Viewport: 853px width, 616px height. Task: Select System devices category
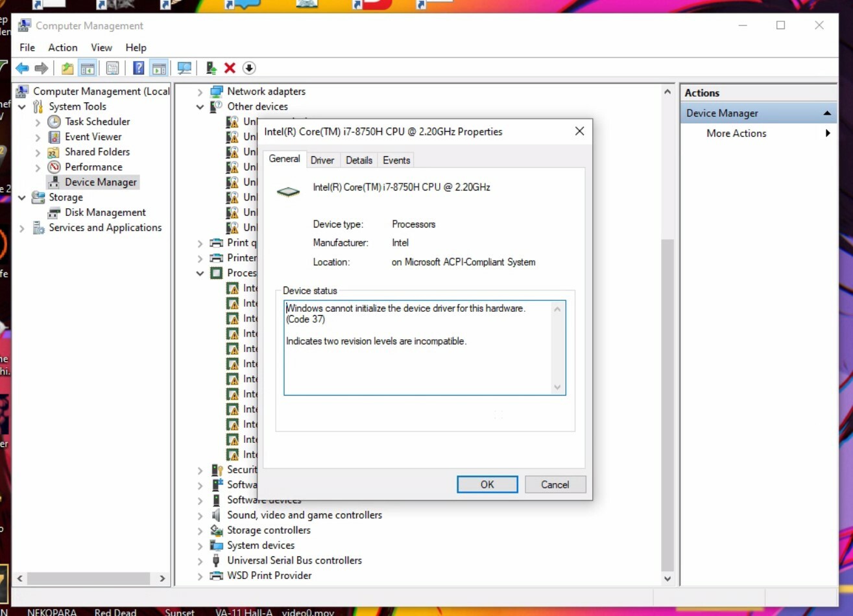261,545
